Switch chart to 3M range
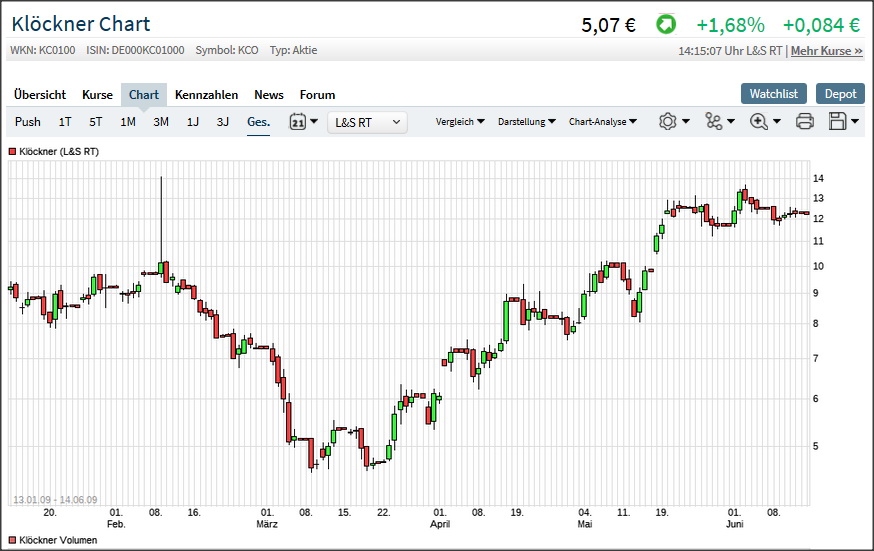874x551 pixels. [x=161, y=121]
